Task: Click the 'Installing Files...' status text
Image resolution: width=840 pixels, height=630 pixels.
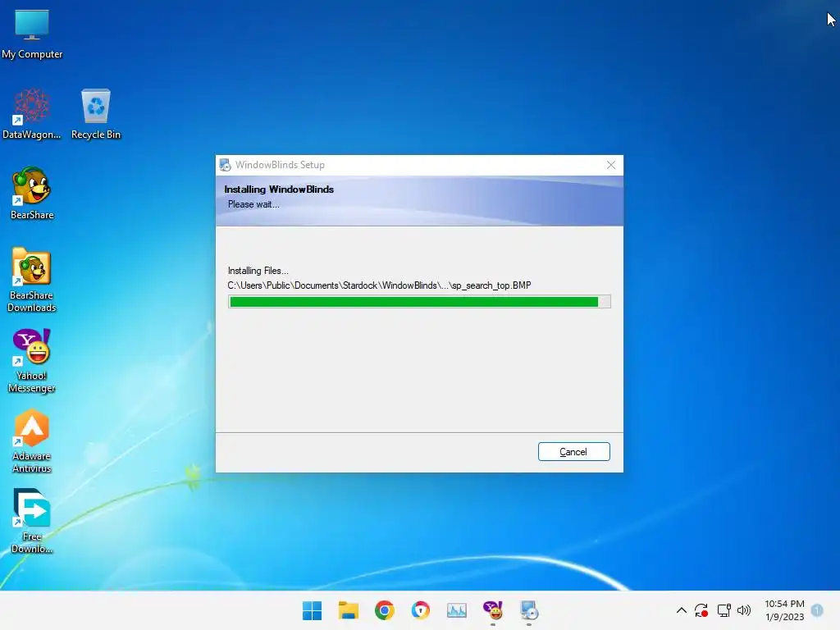Action: (258, 271)
